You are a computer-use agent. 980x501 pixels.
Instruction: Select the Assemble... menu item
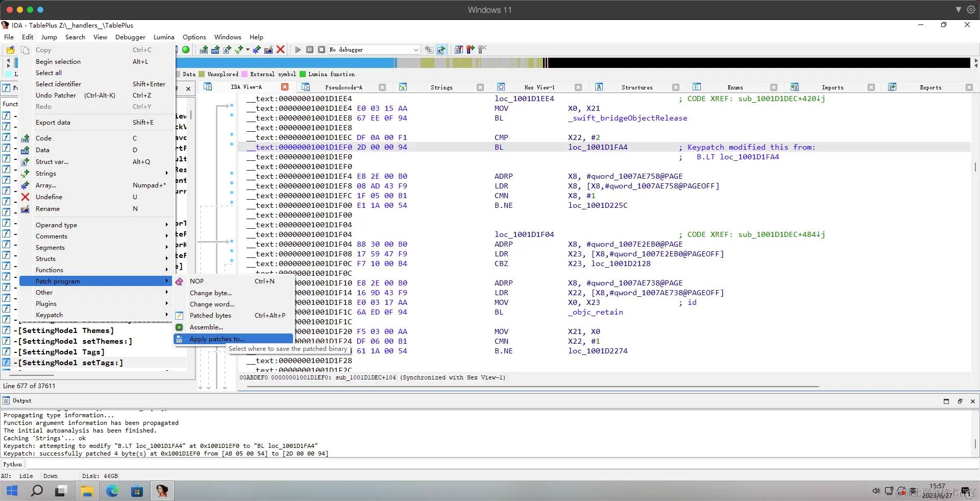coord(234,327)
